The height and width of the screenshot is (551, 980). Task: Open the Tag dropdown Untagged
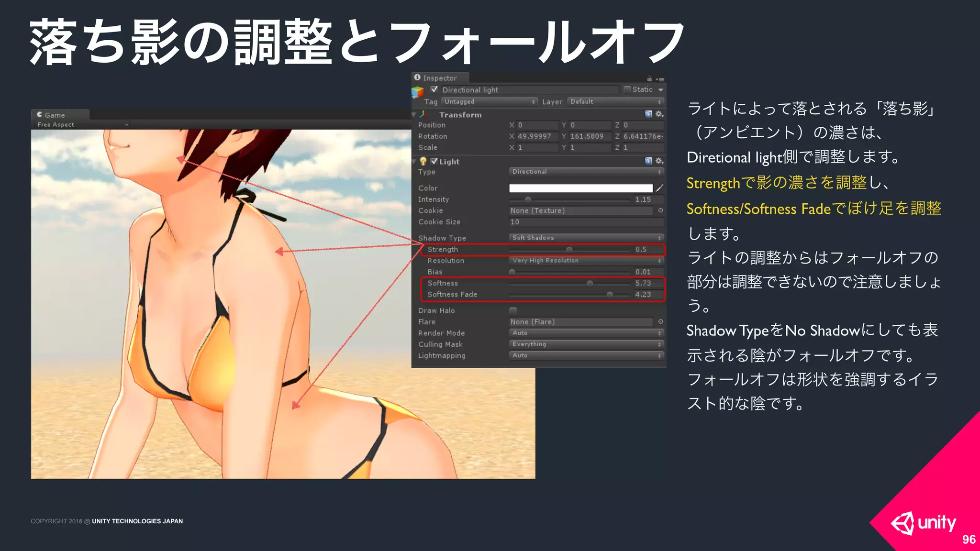(x=489, y=102)
